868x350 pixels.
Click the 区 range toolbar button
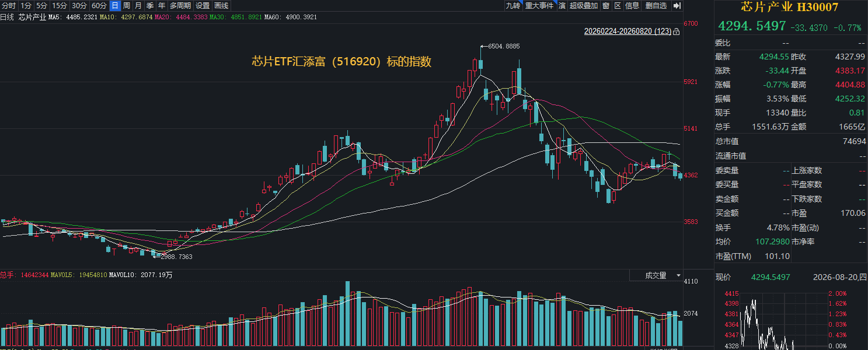pos(617,5)
